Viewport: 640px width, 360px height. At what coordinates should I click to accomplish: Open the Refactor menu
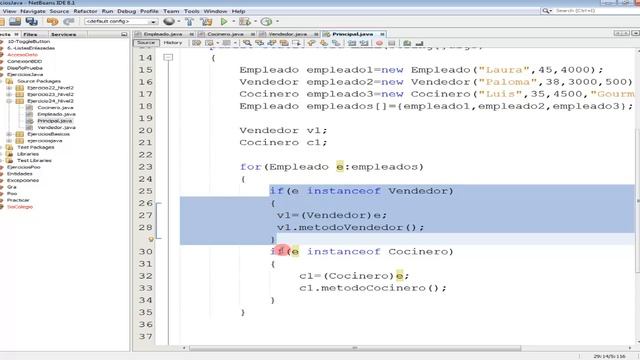85,11
